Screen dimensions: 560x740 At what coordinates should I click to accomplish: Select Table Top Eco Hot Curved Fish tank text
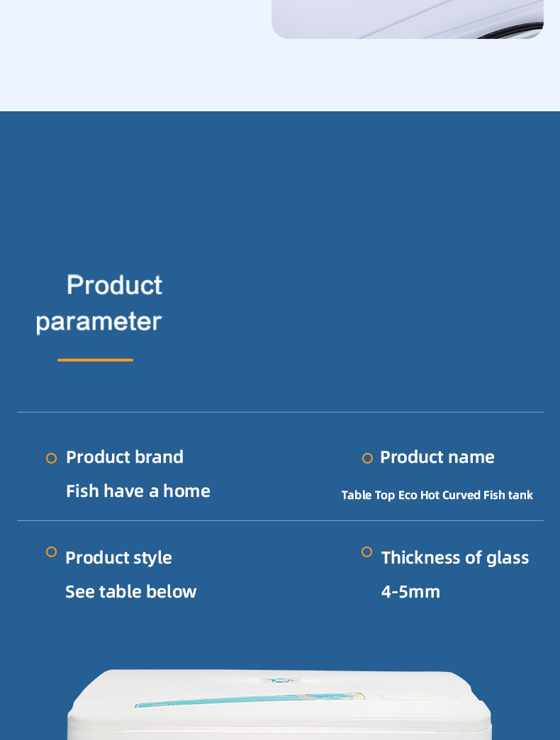click(x=437, y=495)
